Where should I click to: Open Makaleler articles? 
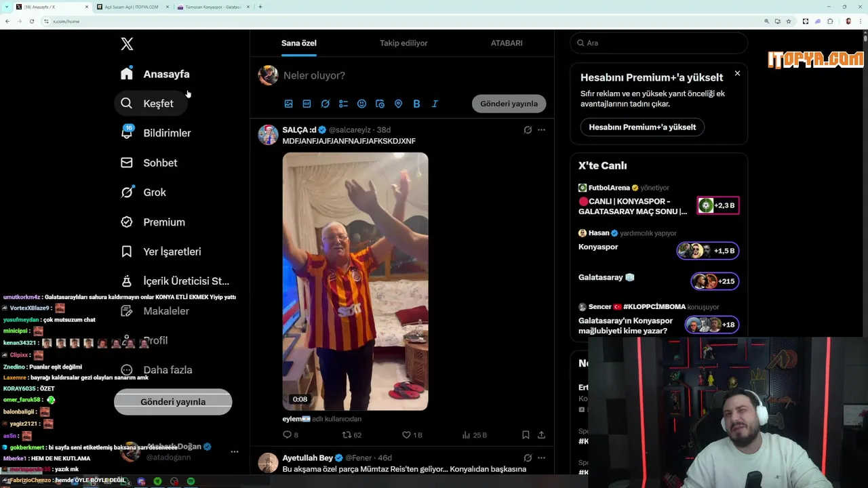pyautogui.click(x=156, y=311)
